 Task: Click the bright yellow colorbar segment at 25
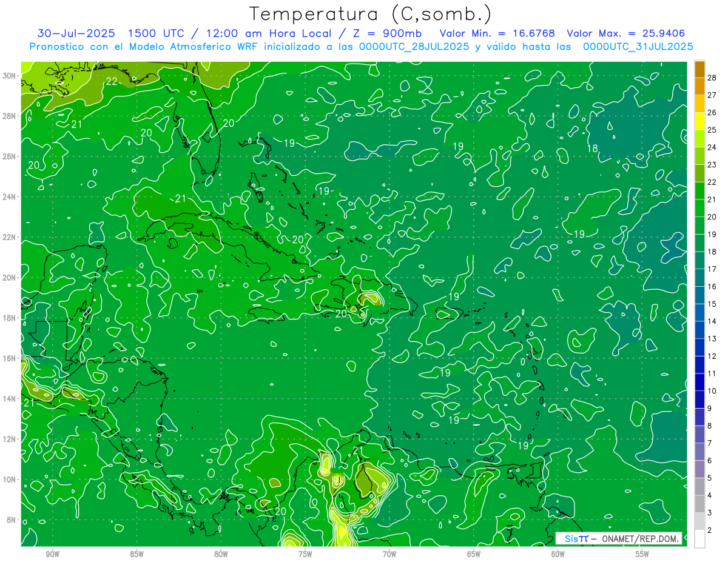coord(699,121)
